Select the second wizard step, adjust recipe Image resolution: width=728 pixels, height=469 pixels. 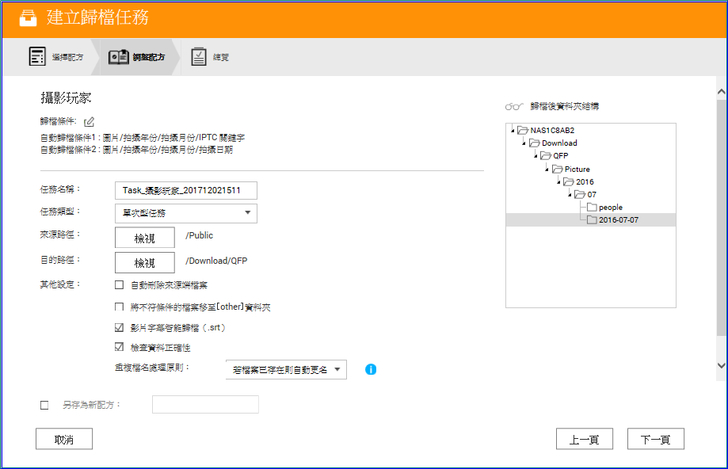tap(137, 57)
